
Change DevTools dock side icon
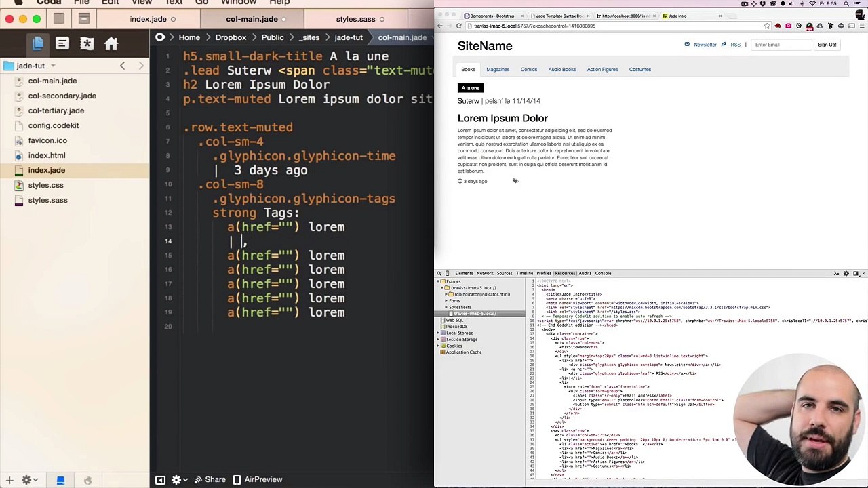[x=855, y=273]
